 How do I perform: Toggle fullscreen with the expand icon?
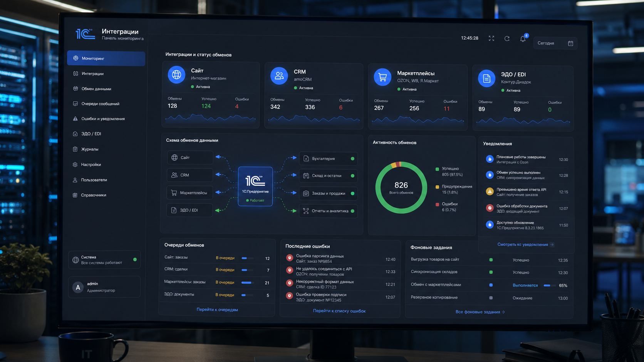491,38
